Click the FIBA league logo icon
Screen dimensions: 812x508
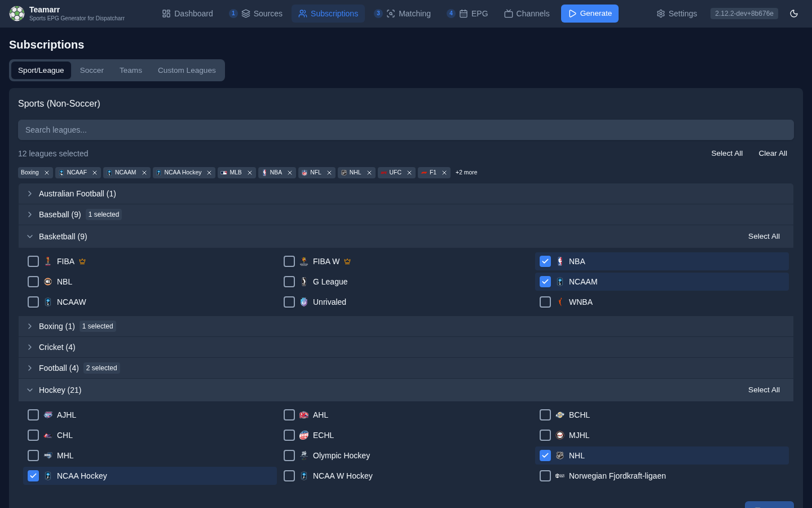coord(48,261)
